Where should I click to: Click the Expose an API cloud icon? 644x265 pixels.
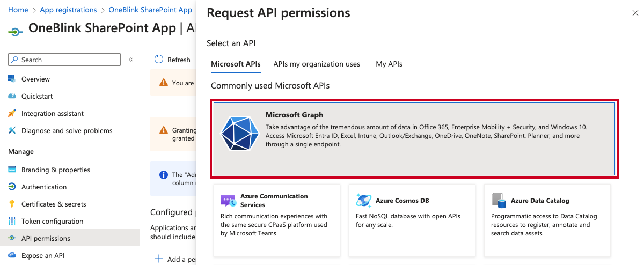tap(12, 255)
